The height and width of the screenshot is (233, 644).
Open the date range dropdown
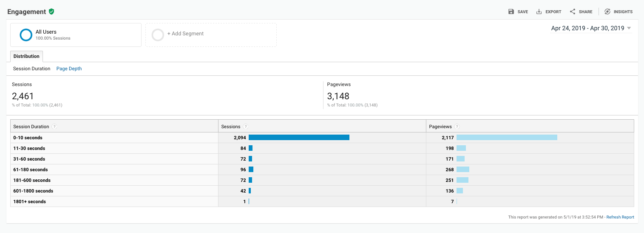[x=591, y=29]
